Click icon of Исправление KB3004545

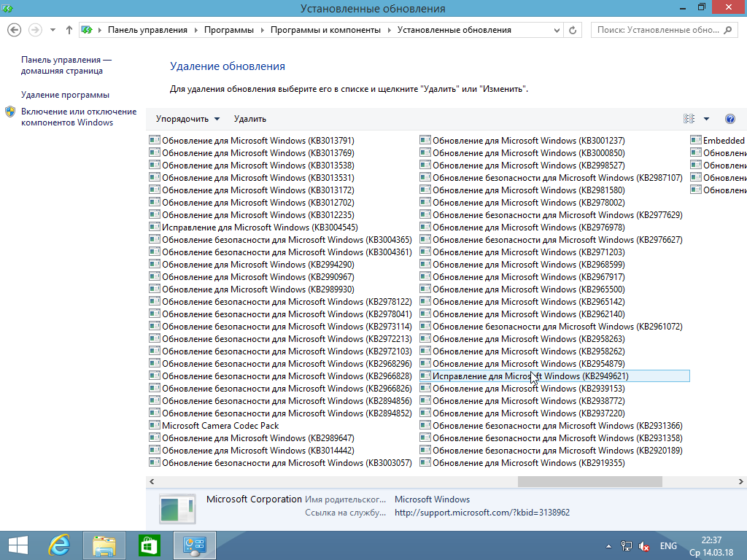coord(155,227)
